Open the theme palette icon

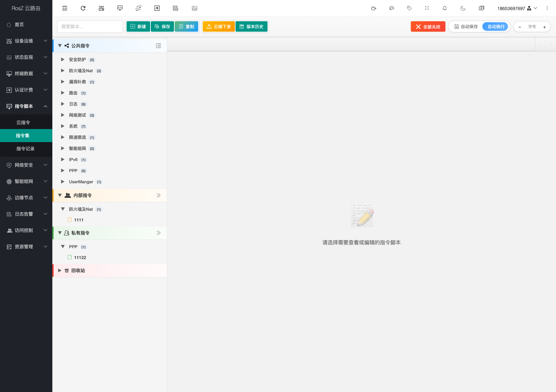tap(391, 8)
